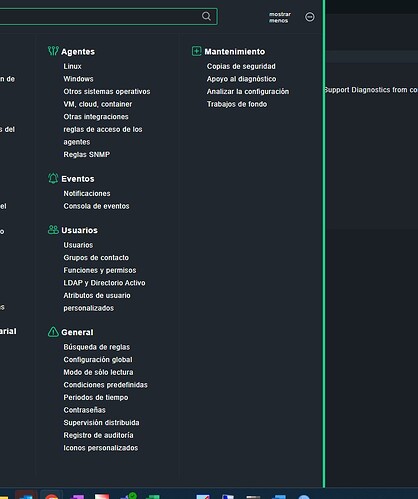Select Apoyo al diagnóstico
418x499 pixels.
point(241,79)
